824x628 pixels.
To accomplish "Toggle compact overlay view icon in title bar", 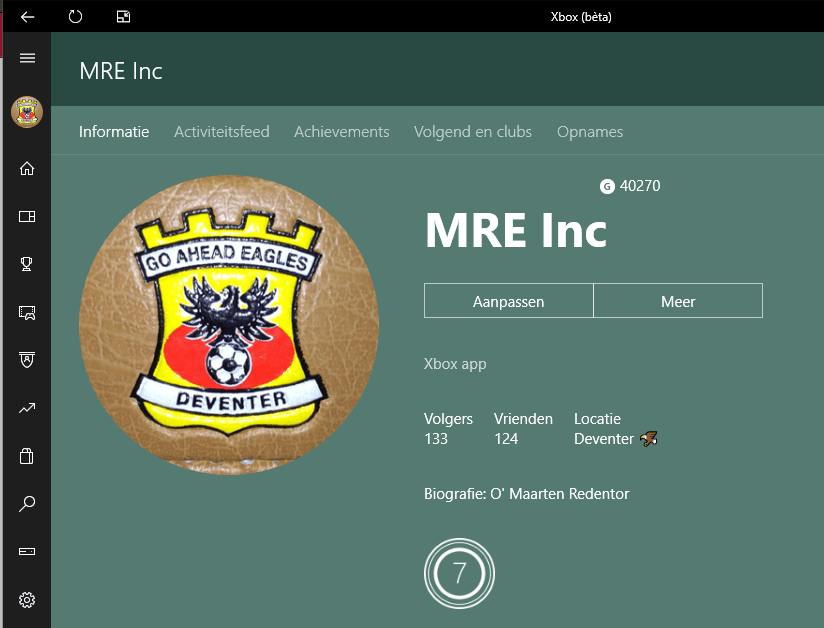I will [123, 17].
